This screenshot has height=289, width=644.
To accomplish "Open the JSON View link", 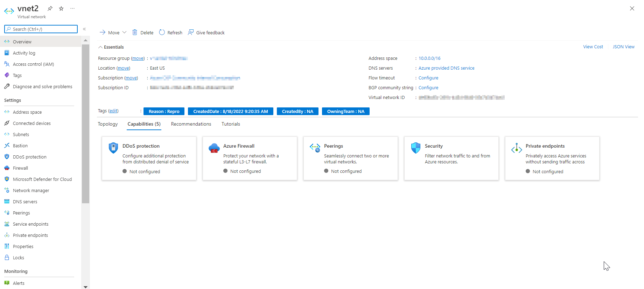I will (623, 47).
